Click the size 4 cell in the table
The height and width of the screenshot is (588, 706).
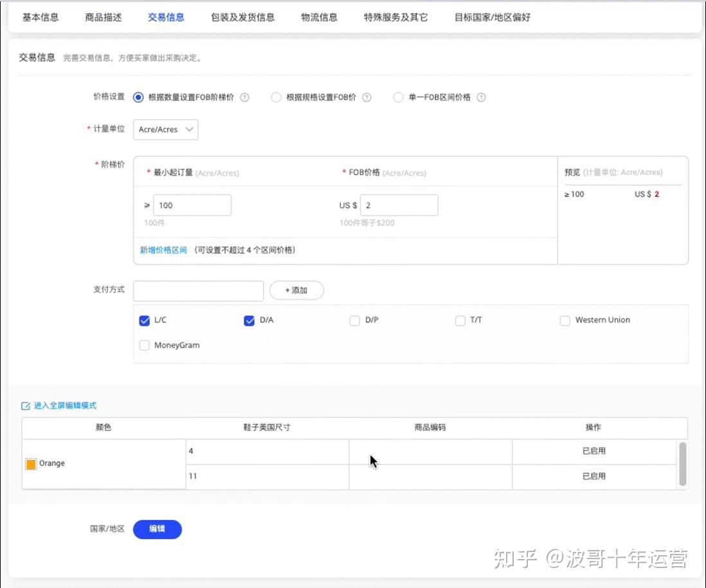point(267,452)
